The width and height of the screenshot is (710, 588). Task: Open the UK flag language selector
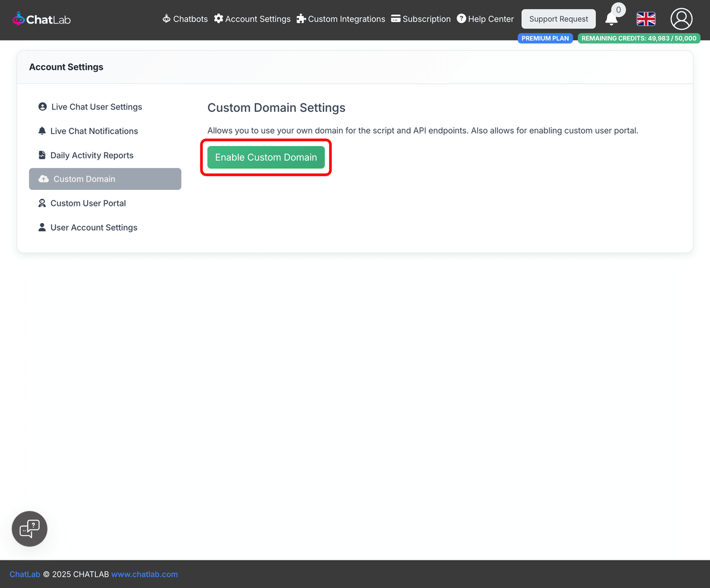click(646, 19)
